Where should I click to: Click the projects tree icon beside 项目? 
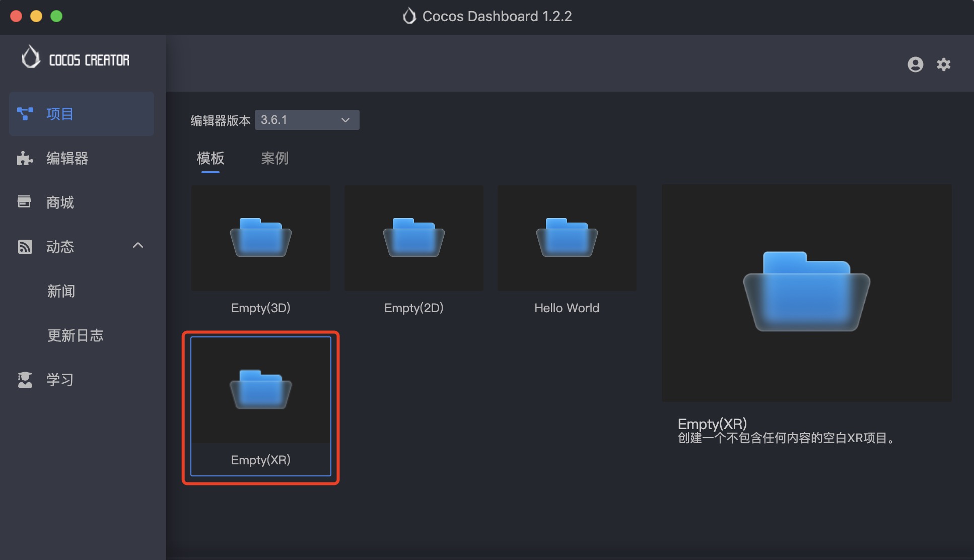click(25, 114)
